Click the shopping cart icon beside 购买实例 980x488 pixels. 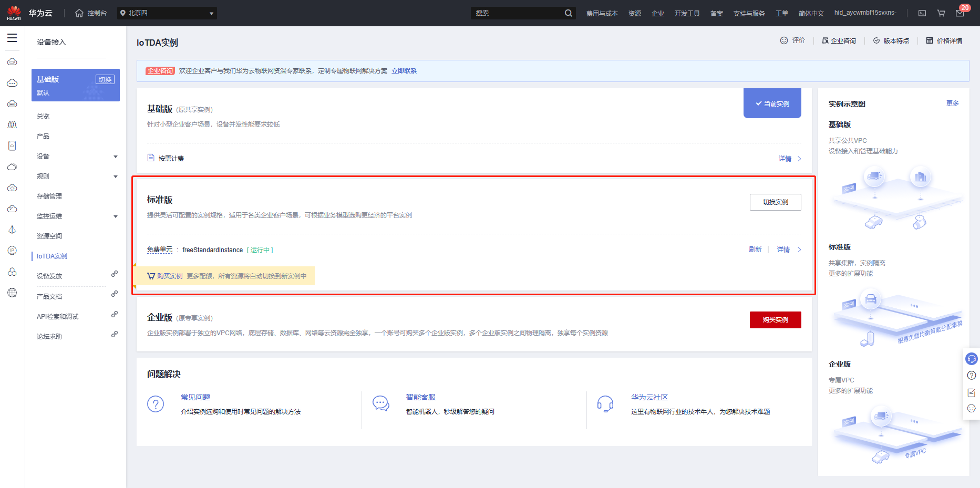coord(151,276)
